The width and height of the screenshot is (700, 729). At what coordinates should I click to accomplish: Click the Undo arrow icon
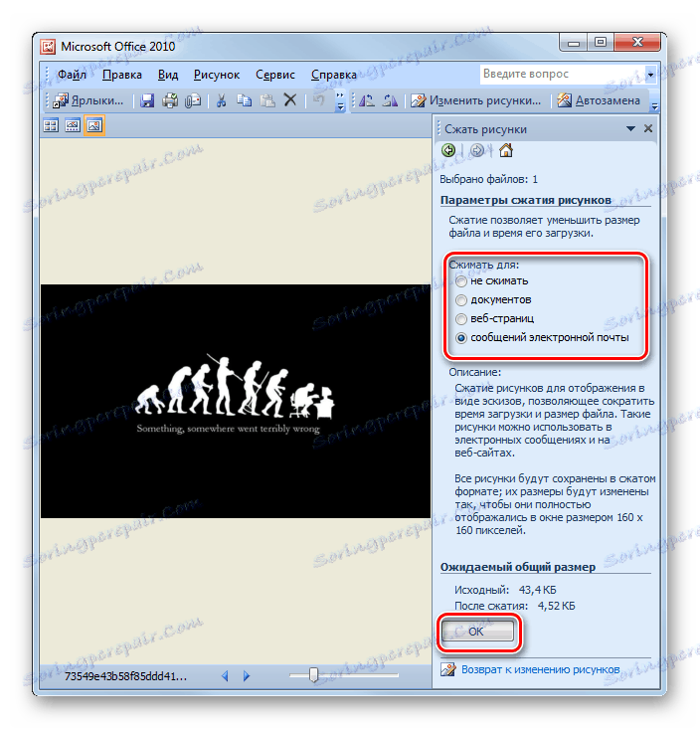[x=319, y=100]
